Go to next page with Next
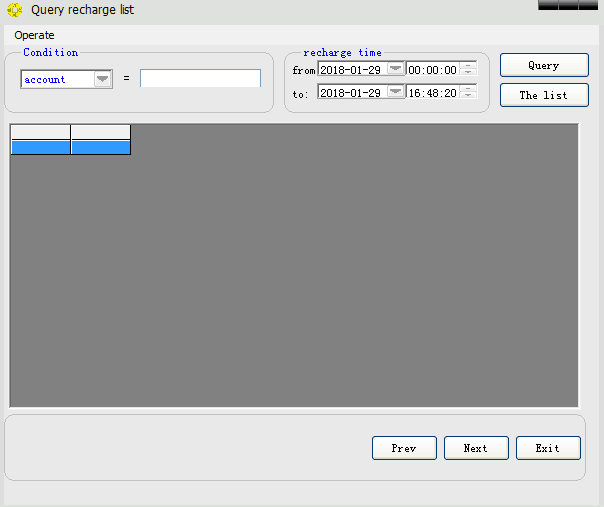The height and width of the screenshot is (507, 604). click(476, 448)
